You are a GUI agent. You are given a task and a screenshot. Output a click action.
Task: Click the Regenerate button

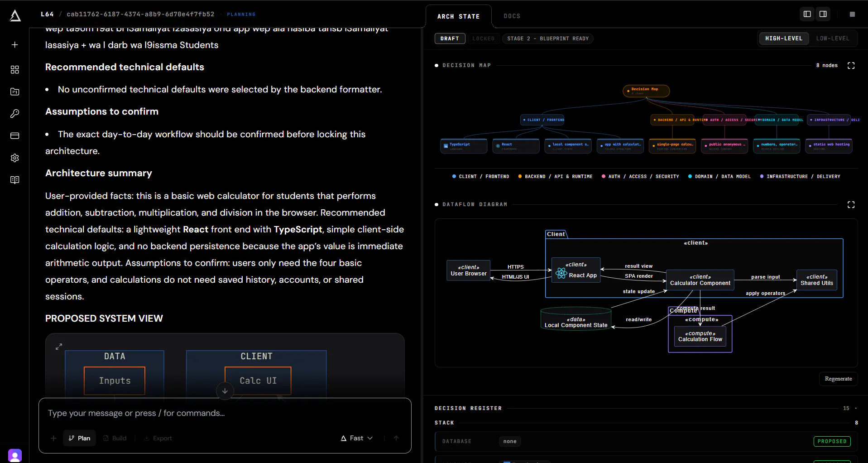pos(838,379)
